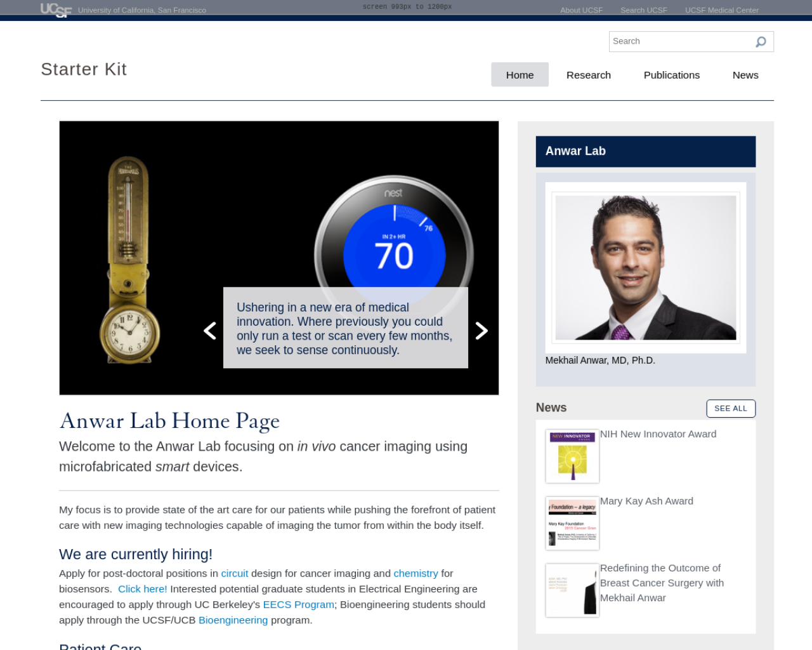
Task: Click the search magnifier icon
Action: pos(761,42)
